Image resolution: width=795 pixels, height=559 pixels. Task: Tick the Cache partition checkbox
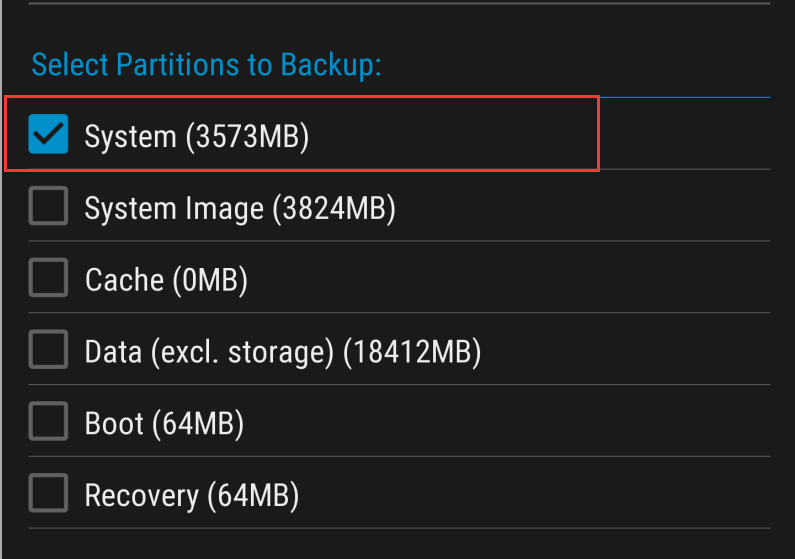(x=48, y=278)
